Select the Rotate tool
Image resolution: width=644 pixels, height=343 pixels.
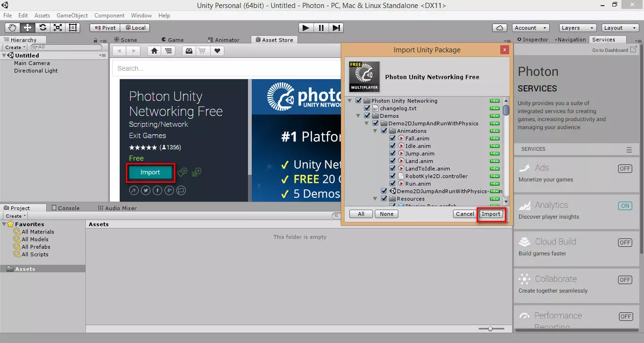(x=42, y=27)
